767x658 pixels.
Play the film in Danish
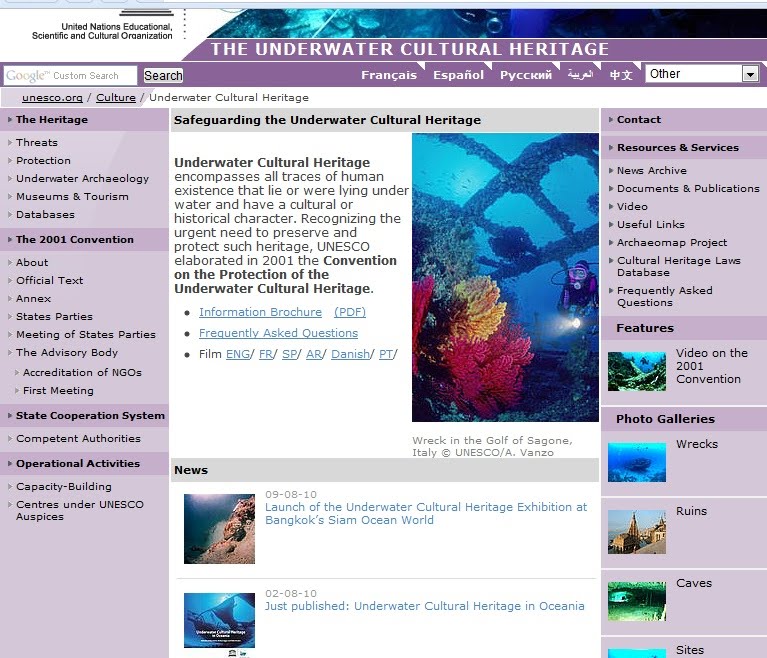point(350,354)
